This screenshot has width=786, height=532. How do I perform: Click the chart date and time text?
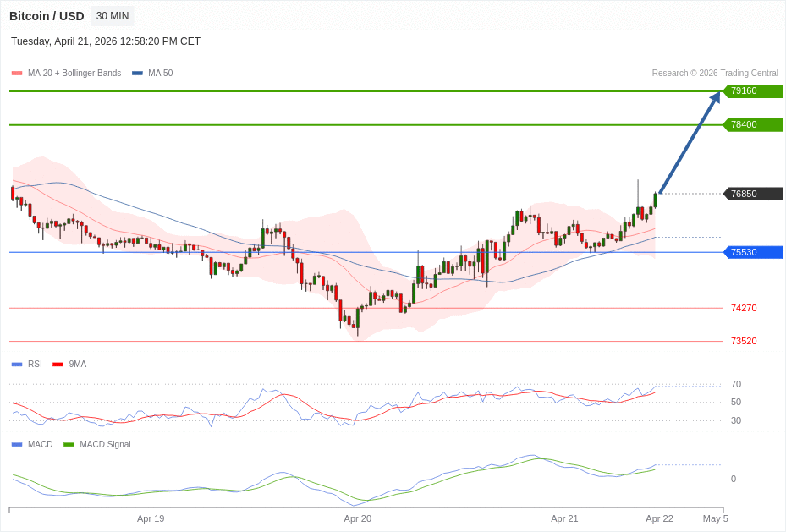point(106,41)
